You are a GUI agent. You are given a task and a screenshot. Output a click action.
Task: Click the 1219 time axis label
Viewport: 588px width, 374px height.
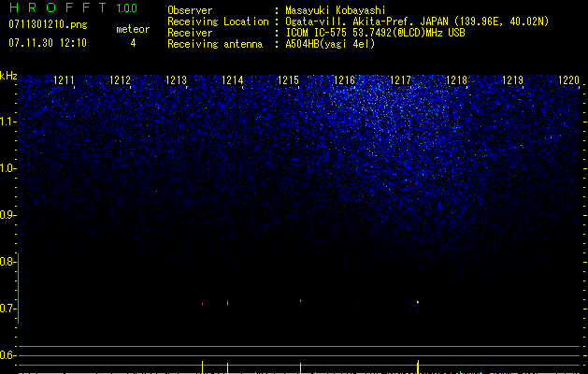[x=512, y=80]
